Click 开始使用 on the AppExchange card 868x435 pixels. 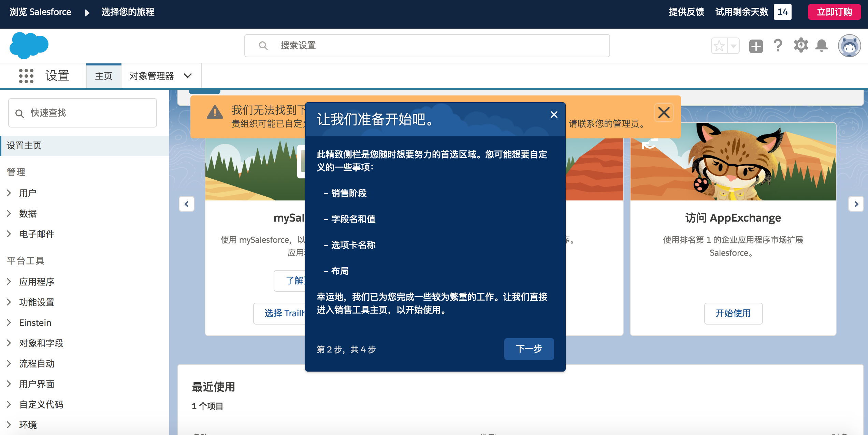tap(733, 313)
